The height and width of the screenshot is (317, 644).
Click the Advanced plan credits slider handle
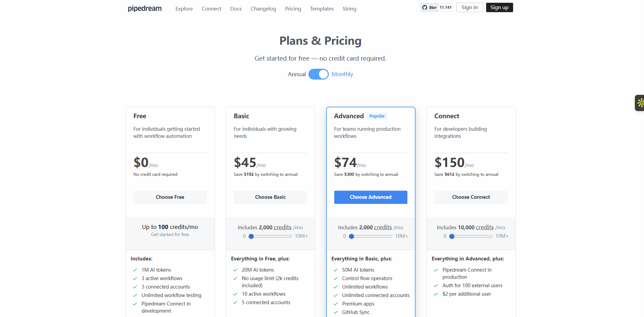351,236
